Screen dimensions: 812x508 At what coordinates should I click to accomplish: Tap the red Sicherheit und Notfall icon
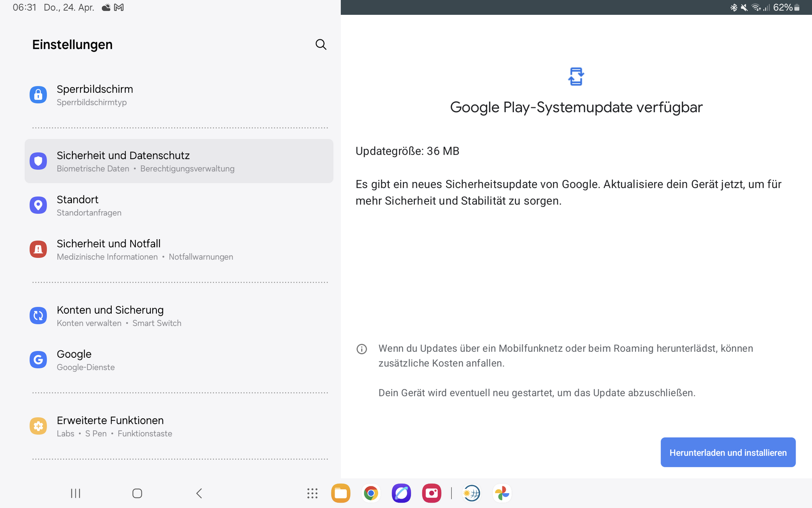tap(38, 249)
